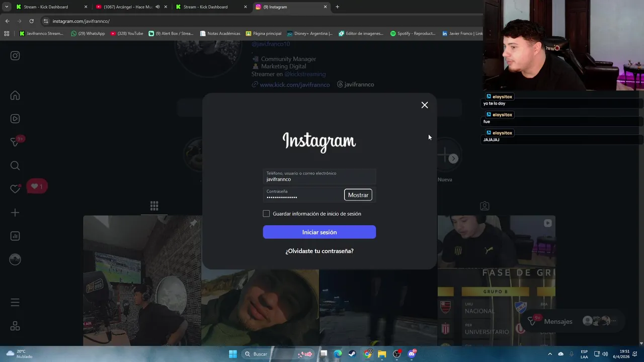Screen dimensions: 644x362
Task: Open Steam from the taskbar
Action: (x=352, y=354)
